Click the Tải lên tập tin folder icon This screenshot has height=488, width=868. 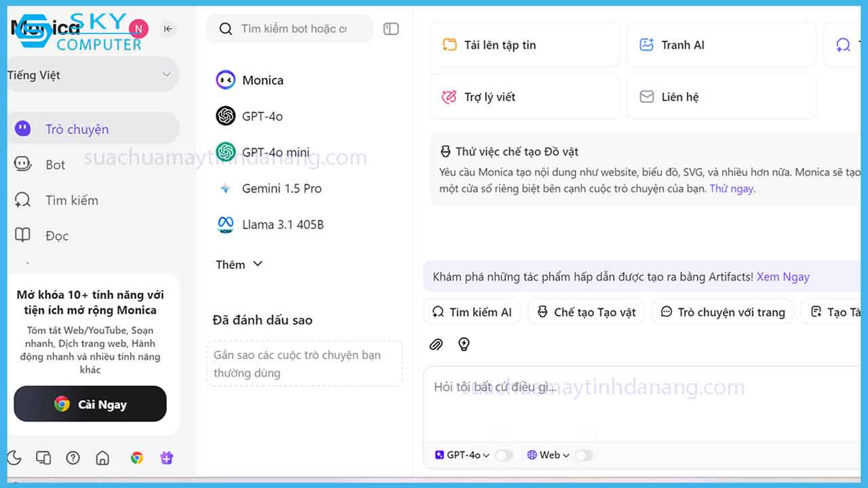[449, 45]
